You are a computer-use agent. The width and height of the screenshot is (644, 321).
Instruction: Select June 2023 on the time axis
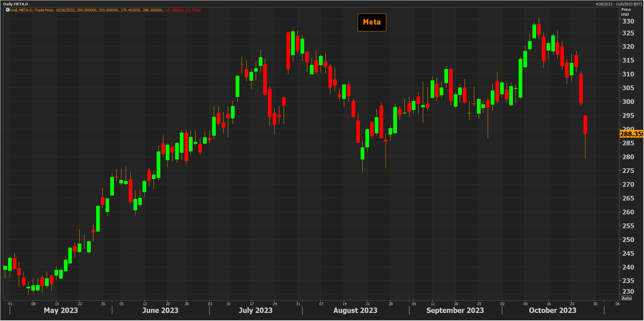click(x=160, y=310)
